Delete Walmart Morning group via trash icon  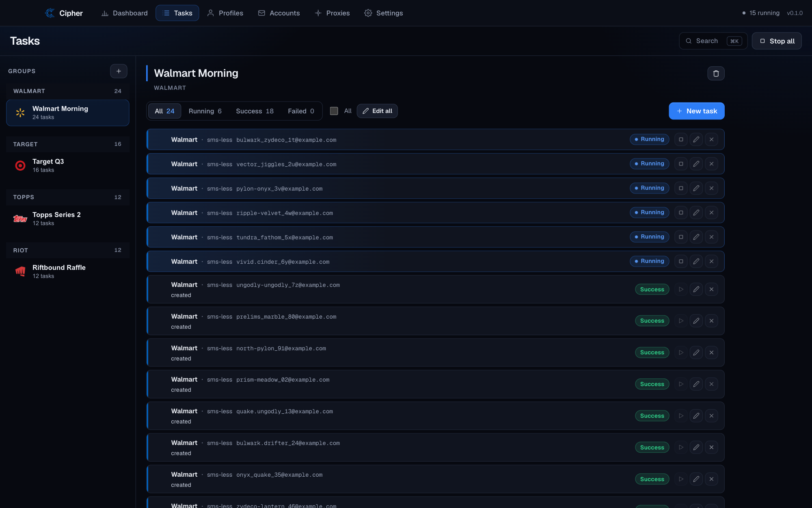(x=716, y=74)
